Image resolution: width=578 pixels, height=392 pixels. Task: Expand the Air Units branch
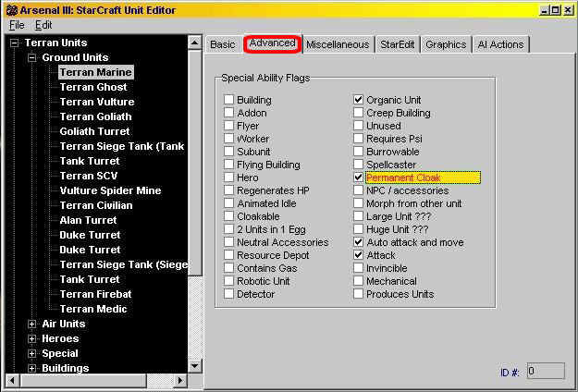32,324
